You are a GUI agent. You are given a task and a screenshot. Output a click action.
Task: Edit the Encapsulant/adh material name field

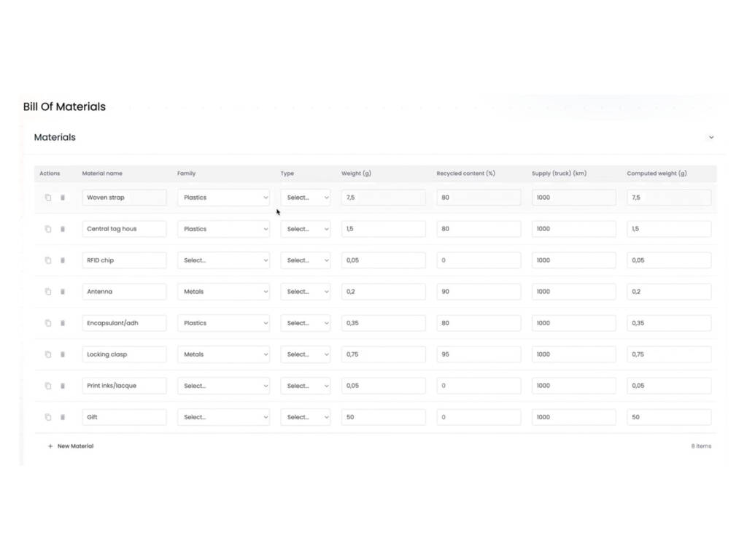click(124, 323)
